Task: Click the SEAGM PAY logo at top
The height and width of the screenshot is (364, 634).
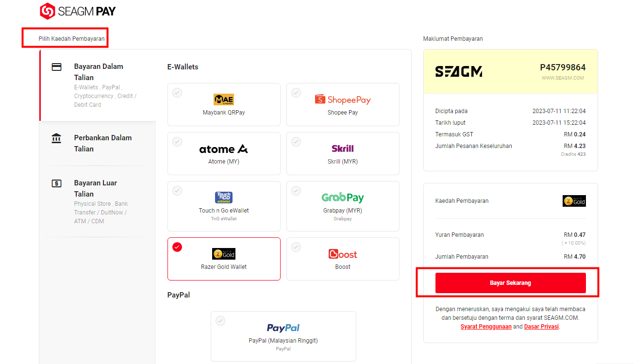Action: tap(78, 11)
